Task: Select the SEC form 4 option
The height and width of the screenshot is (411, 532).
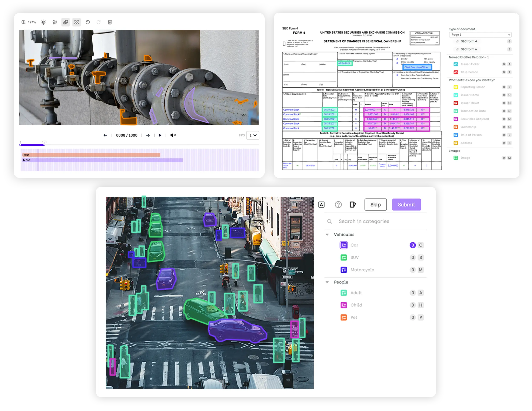Action: [x=469, y=41]
